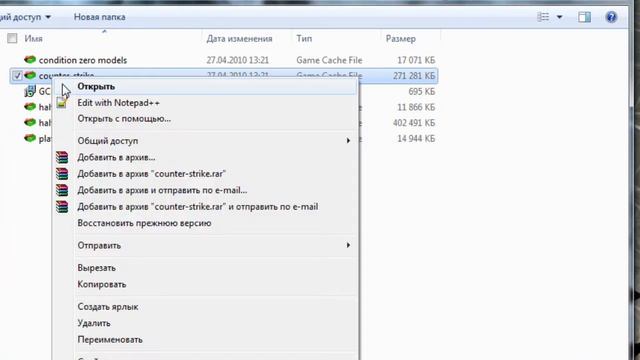Select "Открыть с помощью..."
The width and height of the screenshot is (640, 360).
[124, 119]
